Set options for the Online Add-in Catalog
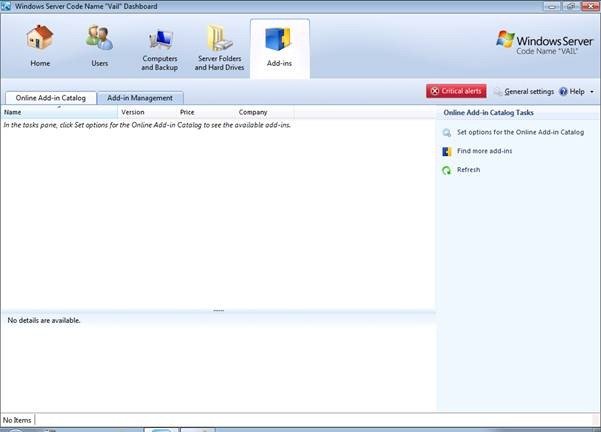Screen dimensions: 601x432 click(520, 132)
